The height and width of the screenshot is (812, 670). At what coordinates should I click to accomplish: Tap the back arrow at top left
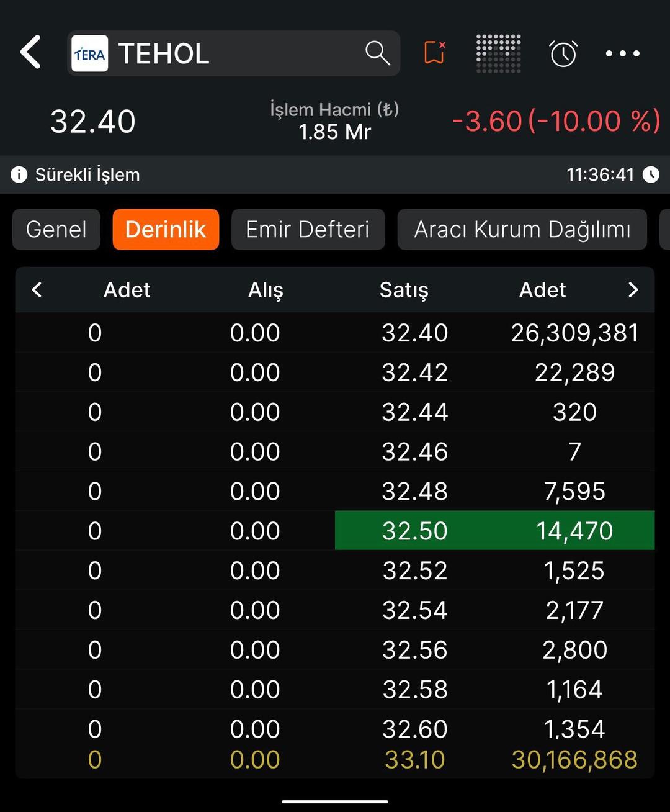click(31, 52)
